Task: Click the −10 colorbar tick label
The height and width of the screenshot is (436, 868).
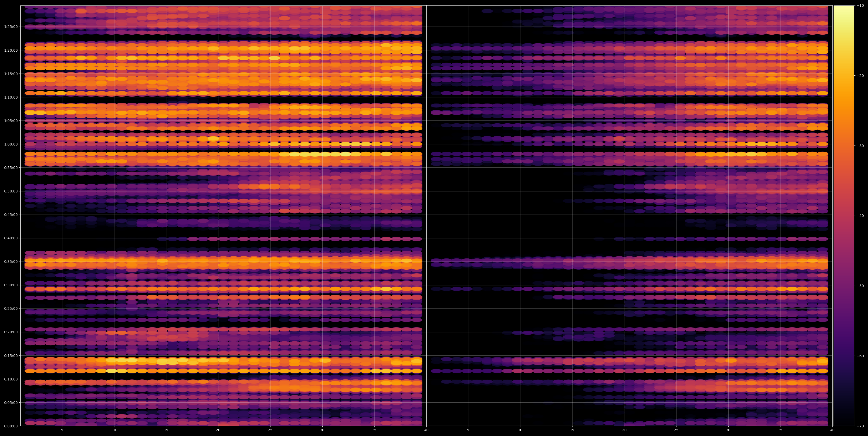Action: (x=860, y=5)
